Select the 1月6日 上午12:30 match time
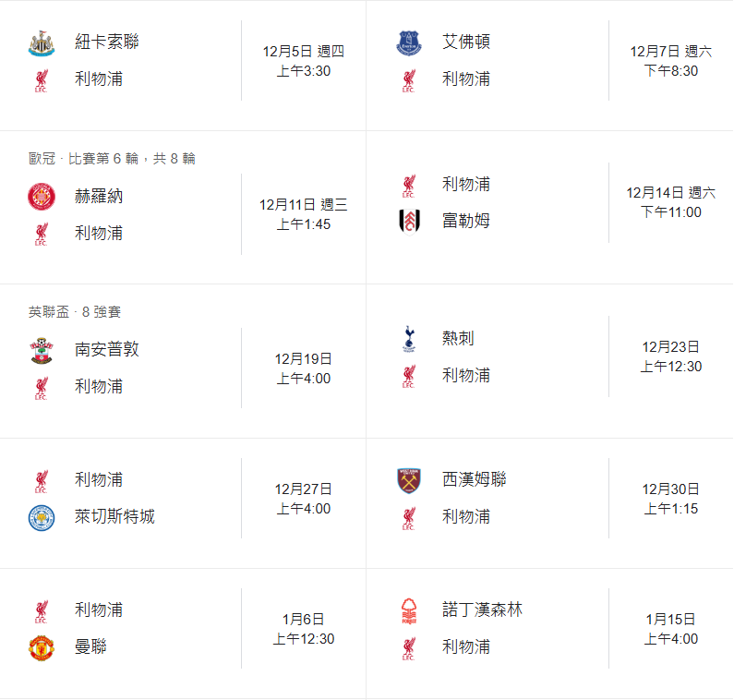 [303, 629]
